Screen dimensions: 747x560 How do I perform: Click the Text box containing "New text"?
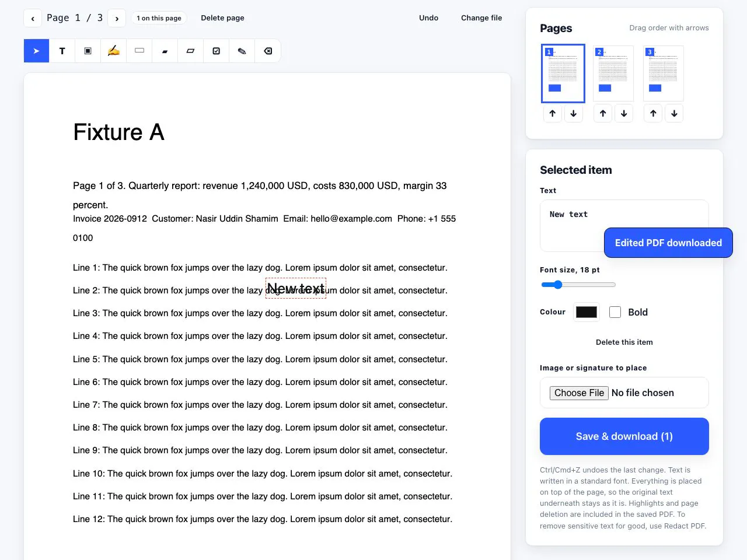coord(624,226)
